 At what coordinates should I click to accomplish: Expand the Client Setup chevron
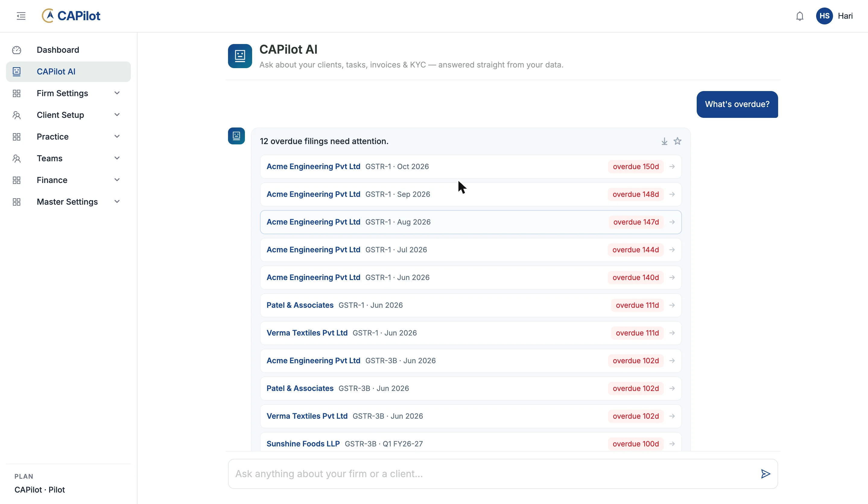tap(117, 115)
